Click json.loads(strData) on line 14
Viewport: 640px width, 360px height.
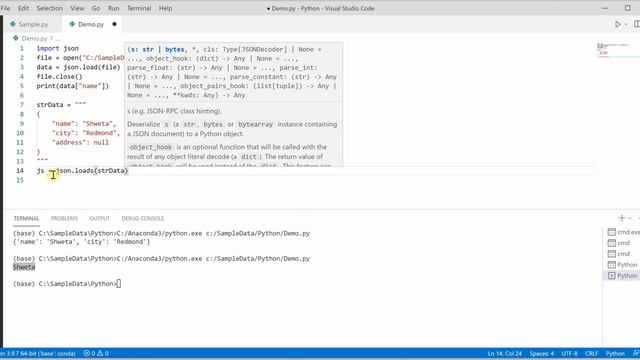pyautogui.click(x=92, y=171)
